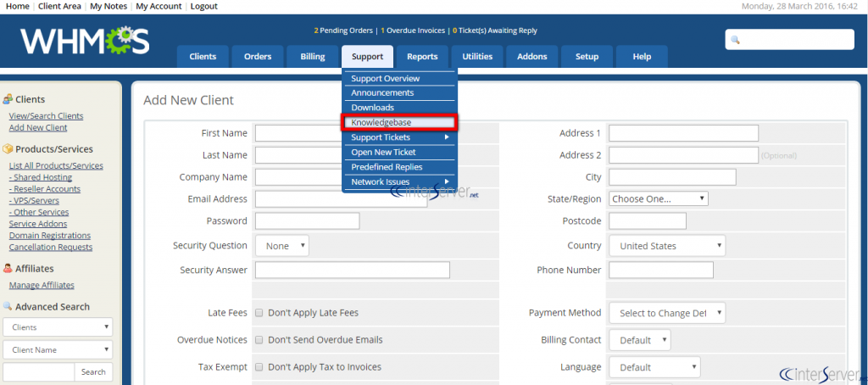The image size is (868, 385).
Task: Click the Products/Services box icon
Action: tap(8, 149)
